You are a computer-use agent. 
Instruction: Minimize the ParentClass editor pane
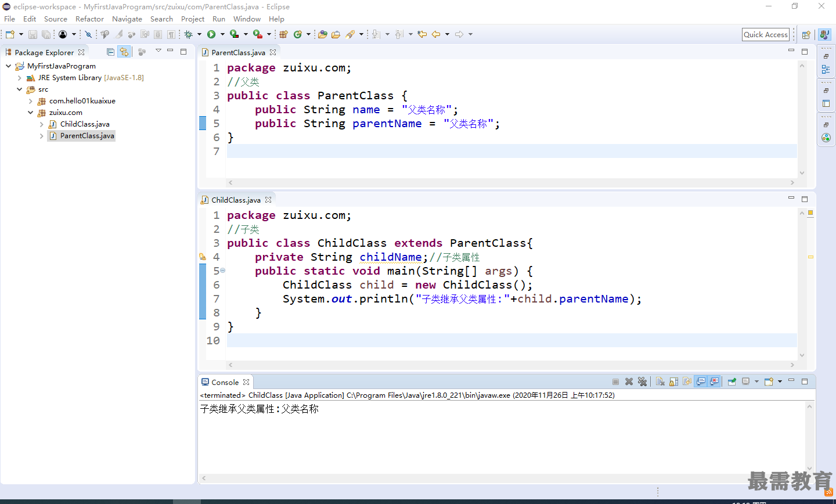tap(791, 51)
